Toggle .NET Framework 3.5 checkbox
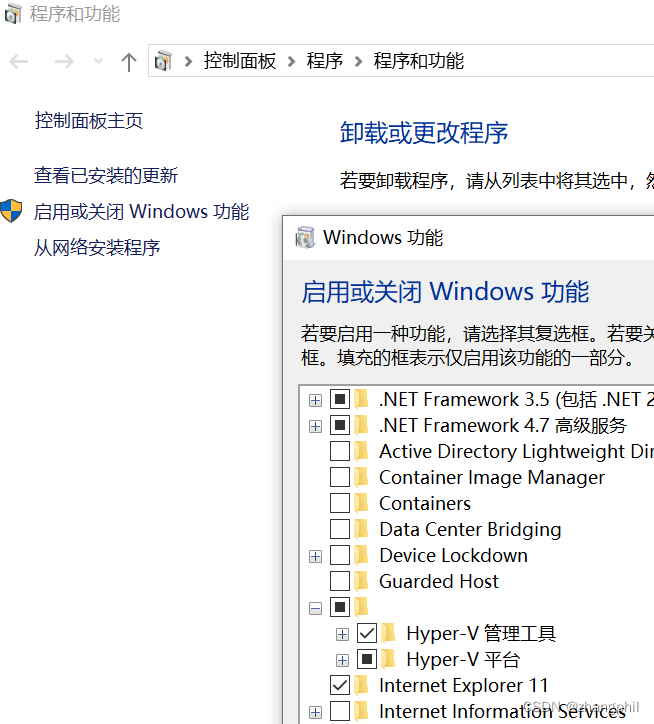This screenshot has height=724, width=654. point(340,399)
